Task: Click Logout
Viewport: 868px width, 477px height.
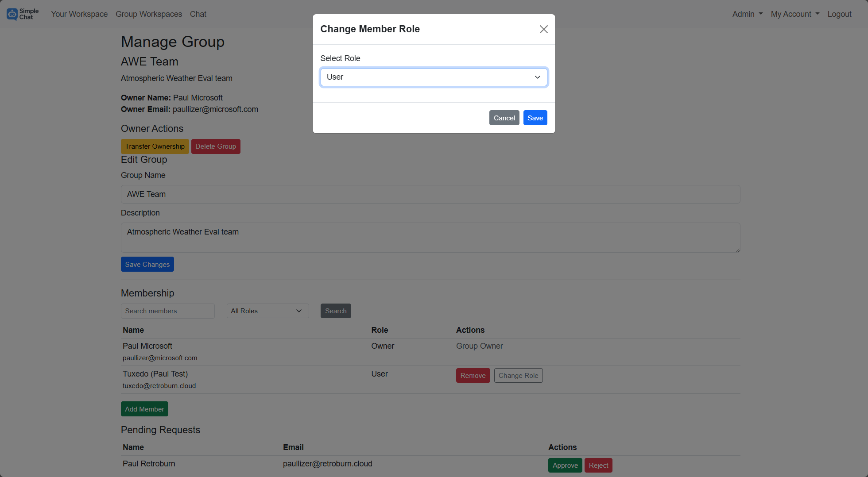Action: [x=839, y=14]
